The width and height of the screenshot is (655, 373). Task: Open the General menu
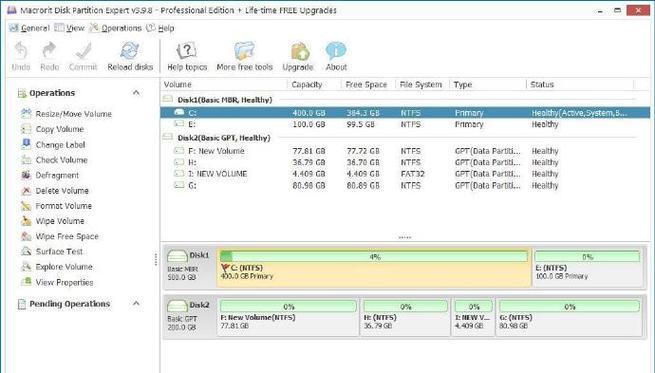[x=29, y=28]
